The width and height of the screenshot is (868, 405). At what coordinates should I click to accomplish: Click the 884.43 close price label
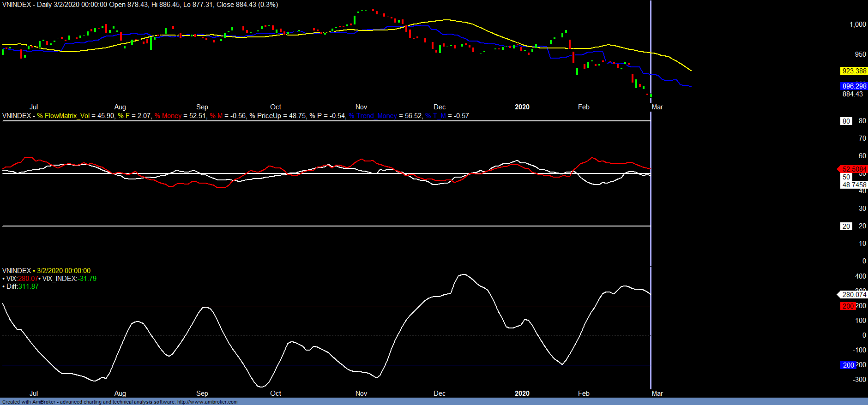pos(852,94)
